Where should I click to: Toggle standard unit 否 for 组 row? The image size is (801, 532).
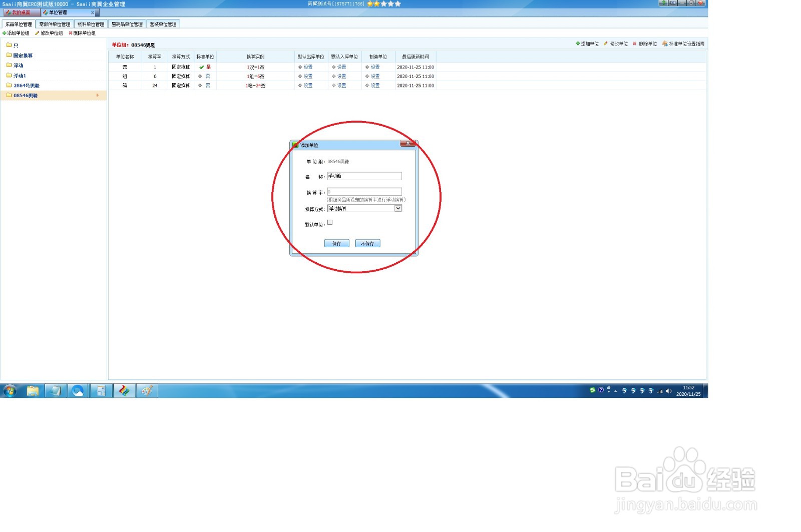(x=204, y=77)
